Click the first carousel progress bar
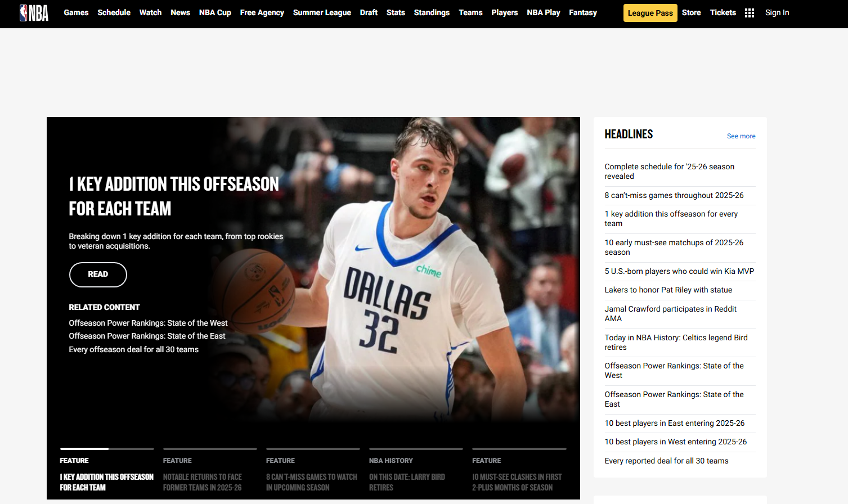 pos(107,449)
